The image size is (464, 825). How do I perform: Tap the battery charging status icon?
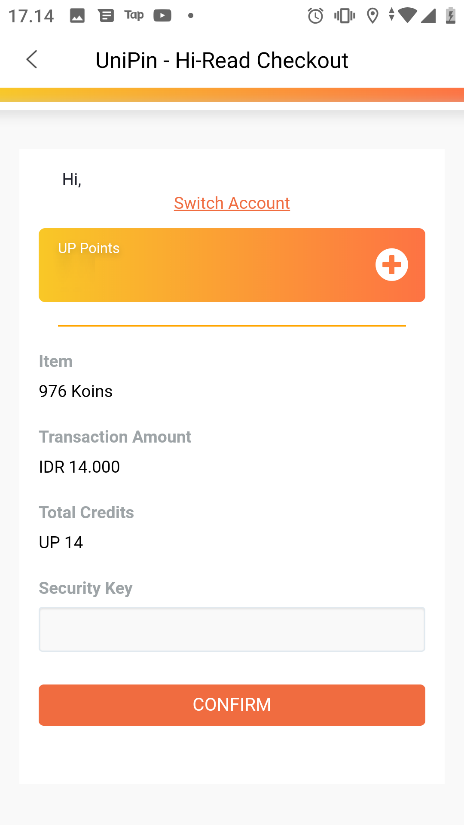pos(450,15)
